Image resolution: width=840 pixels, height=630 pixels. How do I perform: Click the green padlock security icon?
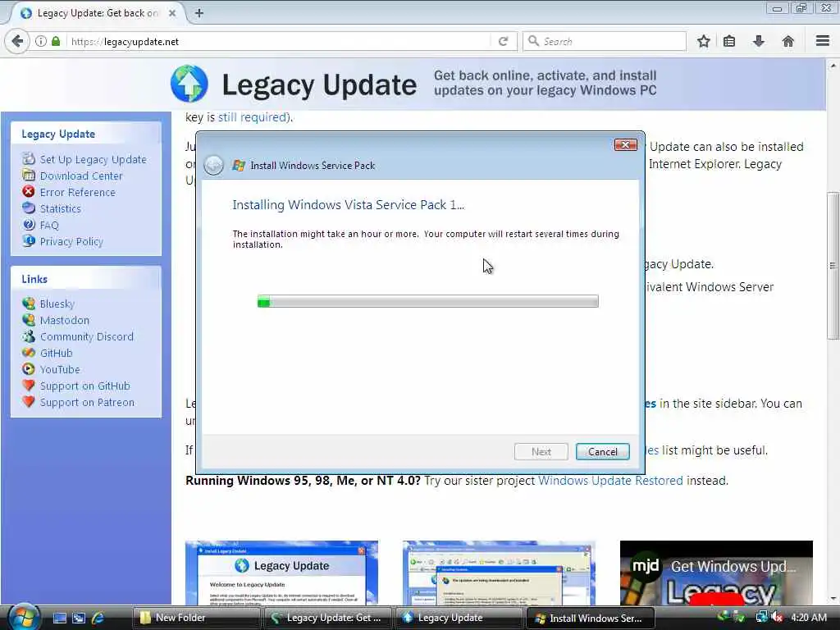point(56,41)
